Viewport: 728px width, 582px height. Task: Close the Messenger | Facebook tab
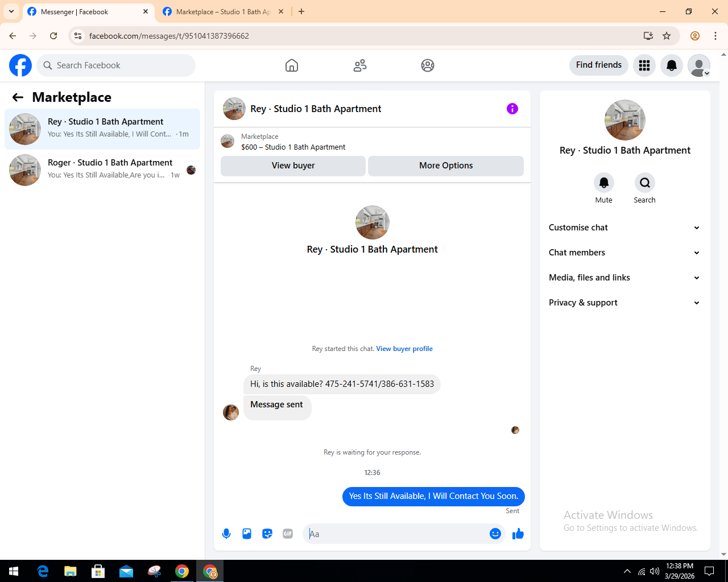point(146,11)
